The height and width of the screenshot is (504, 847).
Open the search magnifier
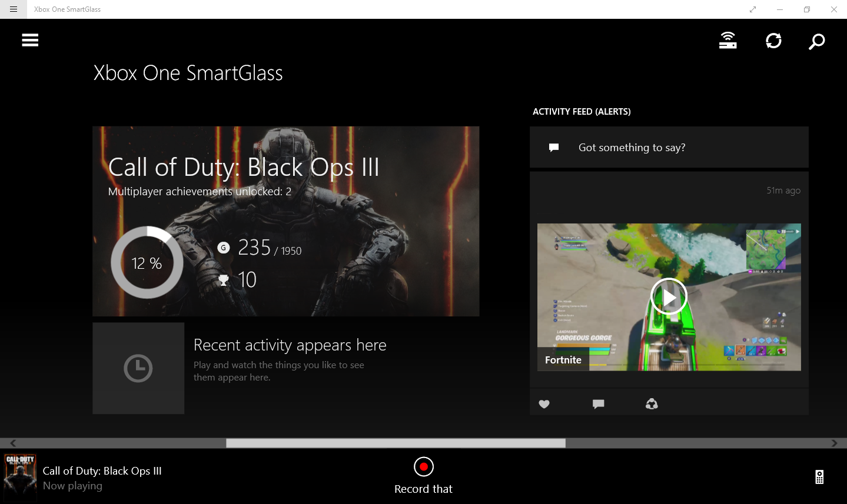click(816, 41)
